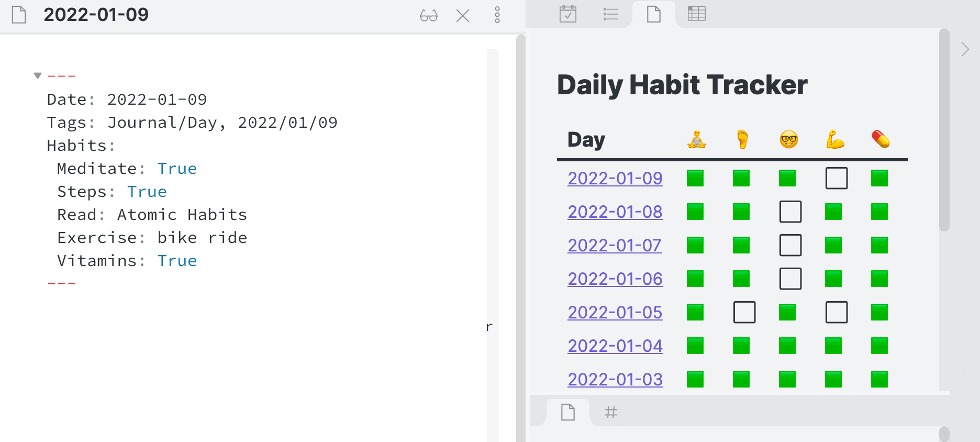Check the Read box for 2022-01-08
Viewport: 980px width, 442px height.
790,212
